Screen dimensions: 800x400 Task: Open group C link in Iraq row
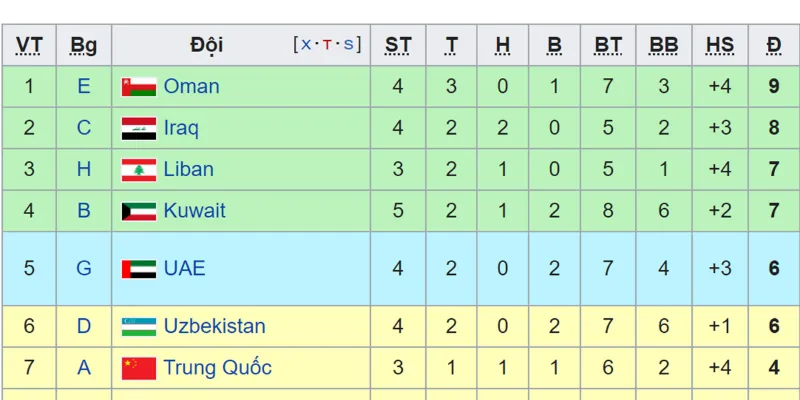tap(84, 128)
